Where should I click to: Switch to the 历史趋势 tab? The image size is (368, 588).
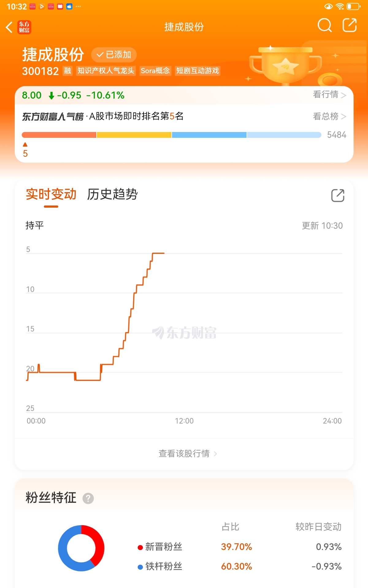tap(112, 194)
